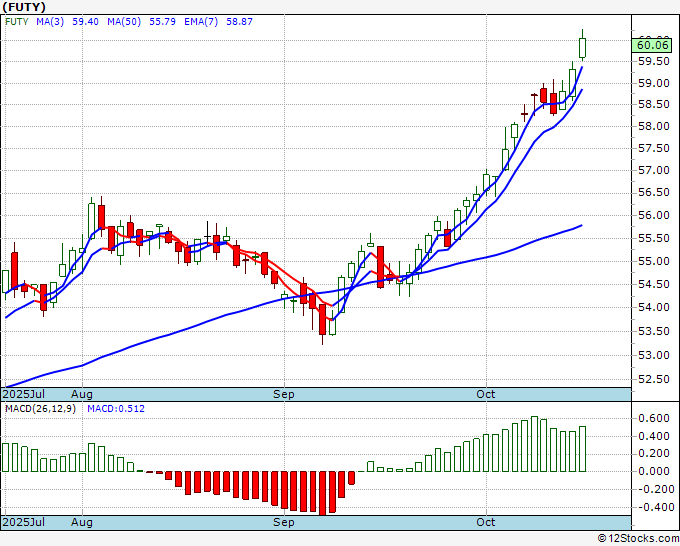
Task: Click the highlighted current price 60.06
Action: (652, 45)
